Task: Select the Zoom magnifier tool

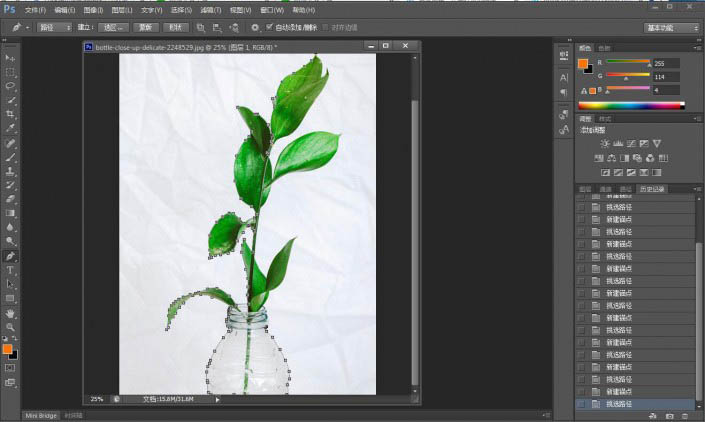Action: [x=11, y=327]
